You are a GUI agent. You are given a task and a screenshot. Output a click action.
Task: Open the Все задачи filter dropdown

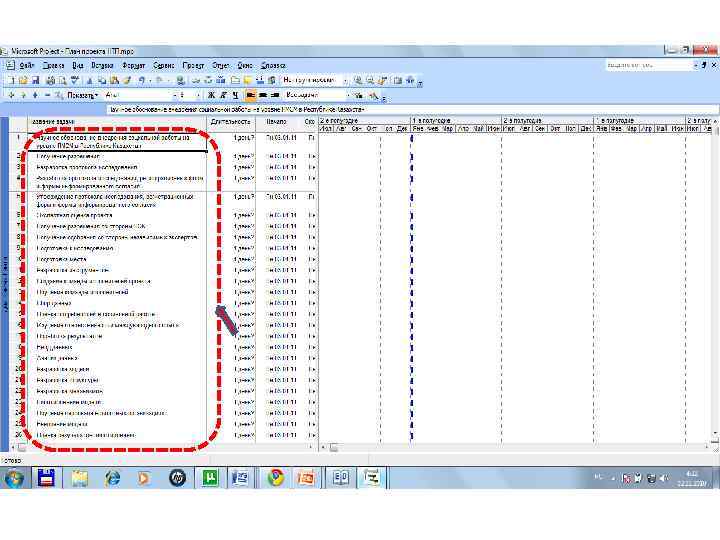[x=348, y=95]
